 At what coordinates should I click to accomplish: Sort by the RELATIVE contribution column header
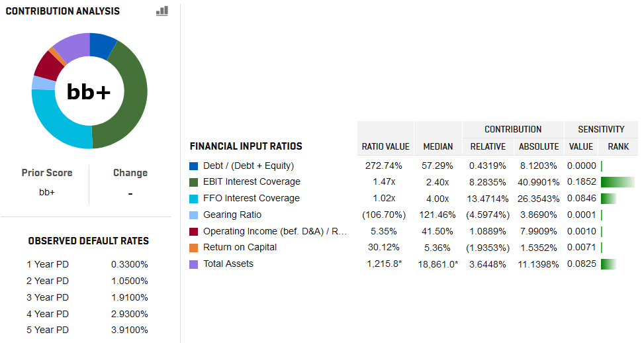(488, 146)
